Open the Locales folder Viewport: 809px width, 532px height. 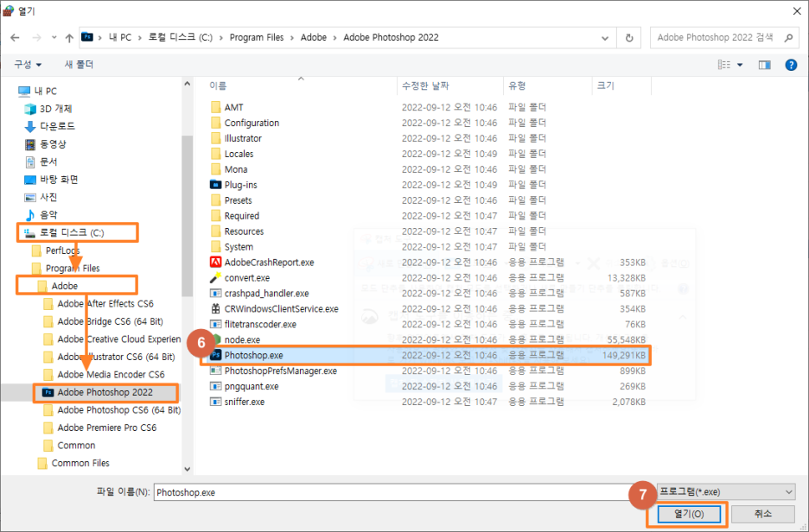pos(233,154)
